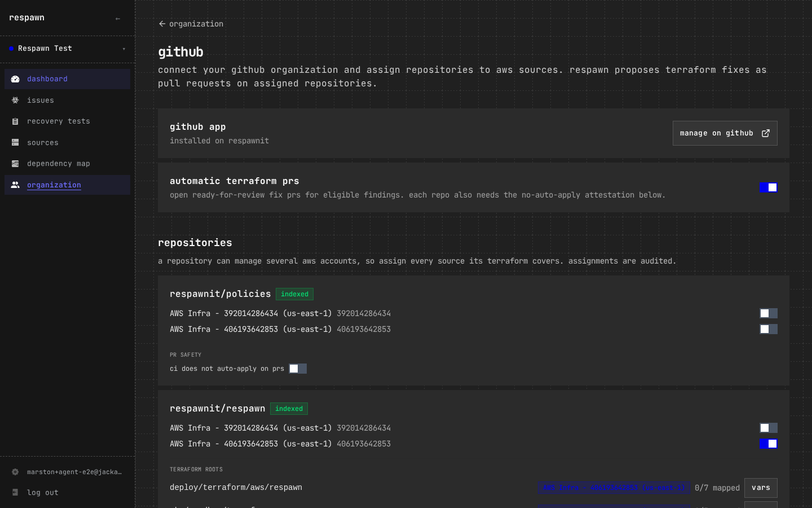This screenshot has height=508, width=812.
Task: Open the dashboard via its gauge icon
Action: [x=15, y=79]
